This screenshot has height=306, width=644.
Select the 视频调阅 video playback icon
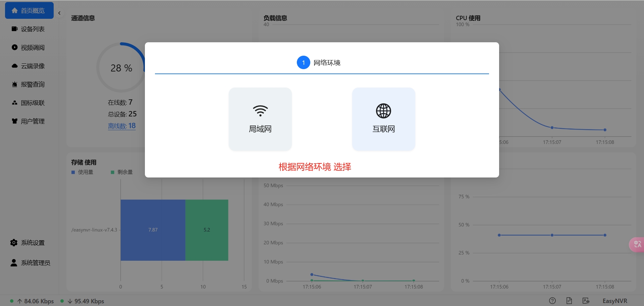coord(14,47)
